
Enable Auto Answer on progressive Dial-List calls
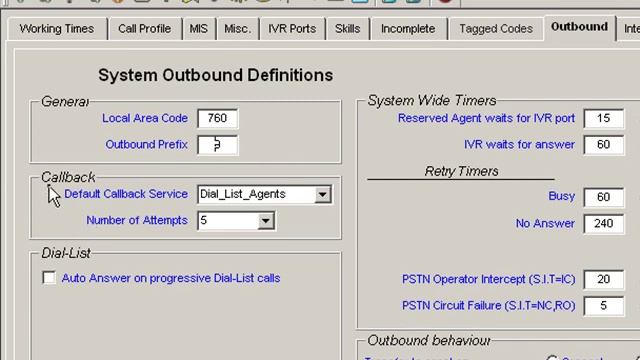(x=49, y=278)
